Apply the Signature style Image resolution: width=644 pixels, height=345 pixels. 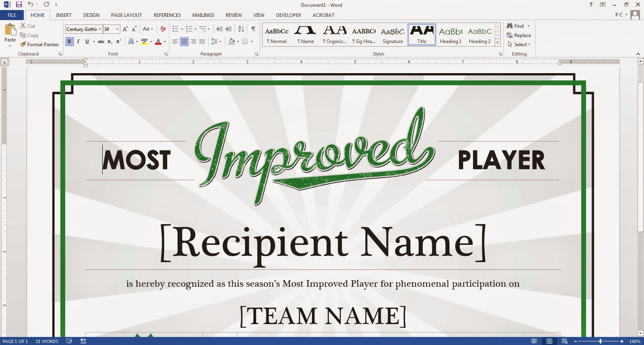(x=392, y=35)
